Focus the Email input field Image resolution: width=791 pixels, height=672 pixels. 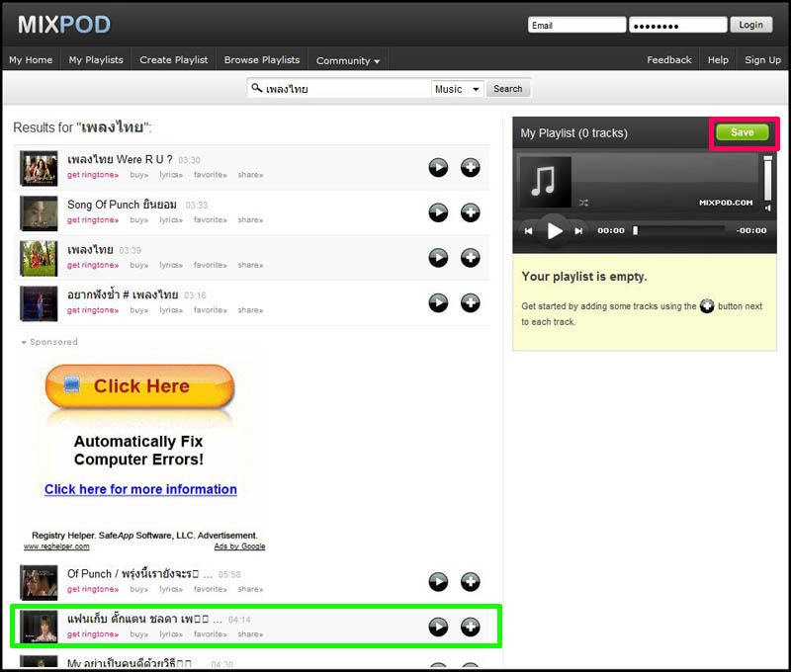coord(576,26)
